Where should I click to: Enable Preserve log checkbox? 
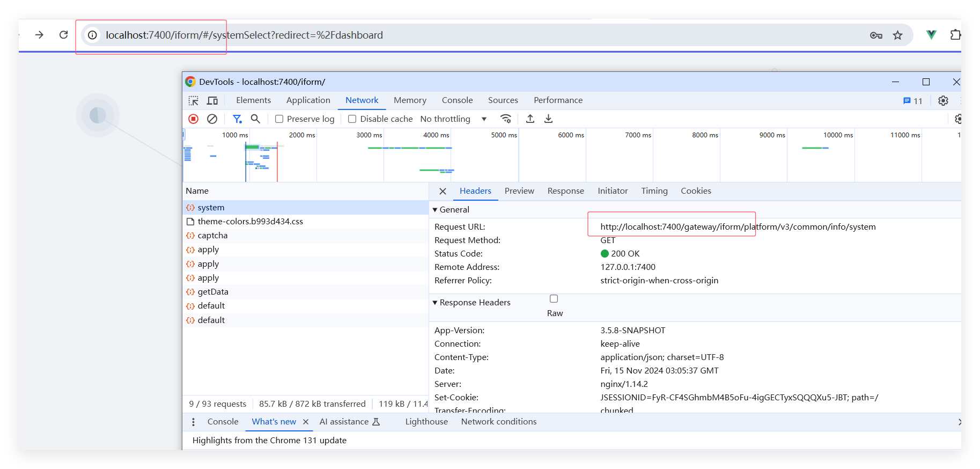[279, 119]
